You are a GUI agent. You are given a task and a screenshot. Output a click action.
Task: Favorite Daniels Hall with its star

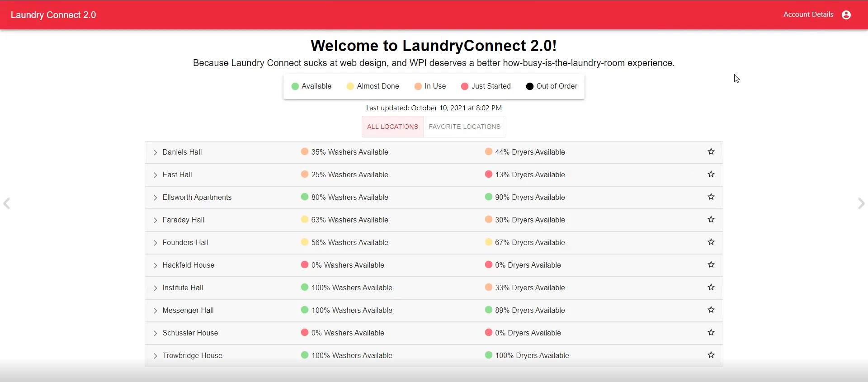pos(711,151)
